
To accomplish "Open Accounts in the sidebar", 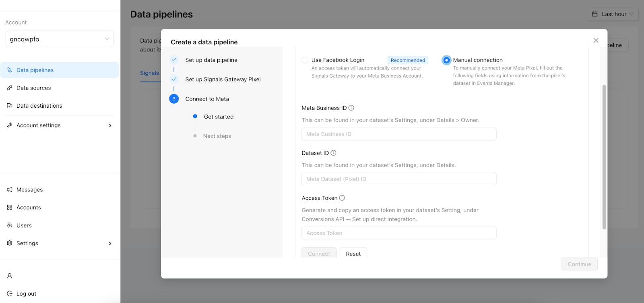I will [x=60, y=207].
